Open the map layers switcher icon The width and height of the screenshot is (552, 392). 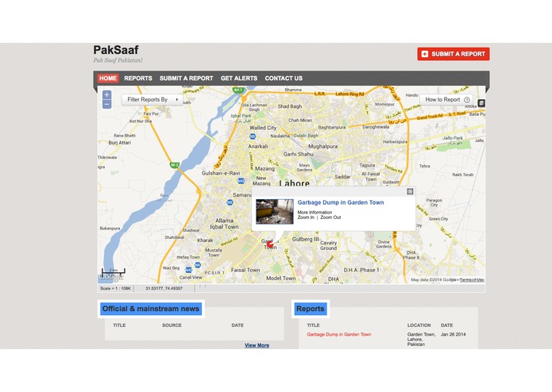coord(481,103)
